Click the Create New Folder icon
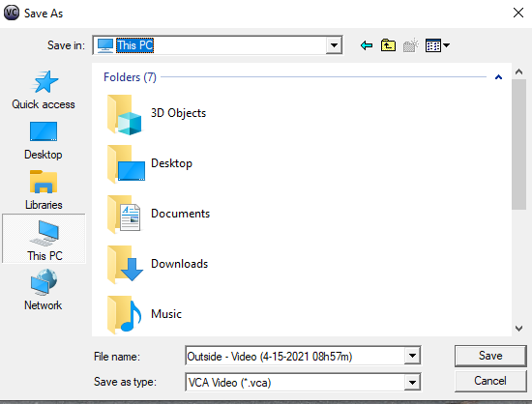Screen dimensions: 532x404 410,45
